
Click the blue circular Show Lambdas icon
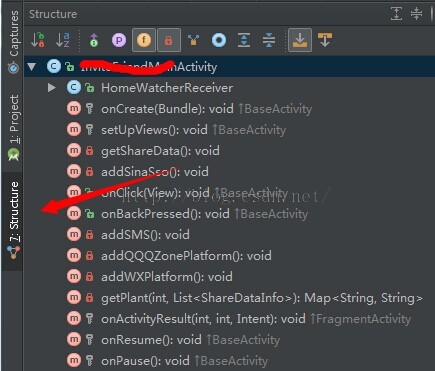[x=219, y=40]
